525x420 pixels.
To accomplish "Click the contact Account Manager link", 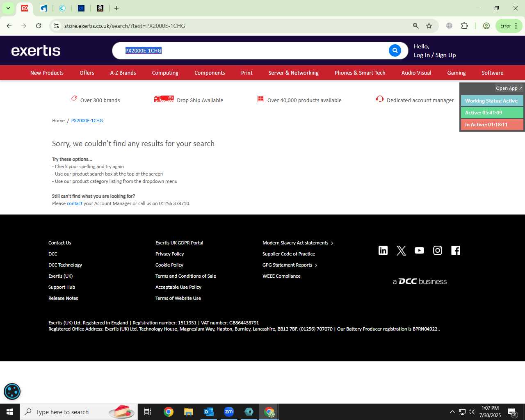I will coord(75,203).
